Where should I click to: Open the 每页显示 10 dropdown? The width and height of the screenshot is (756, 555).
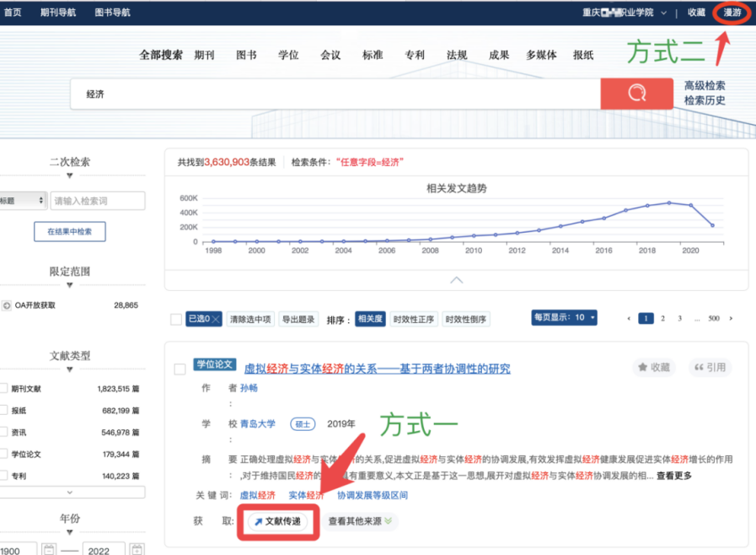pyautogui.click(x=565, y=318)
